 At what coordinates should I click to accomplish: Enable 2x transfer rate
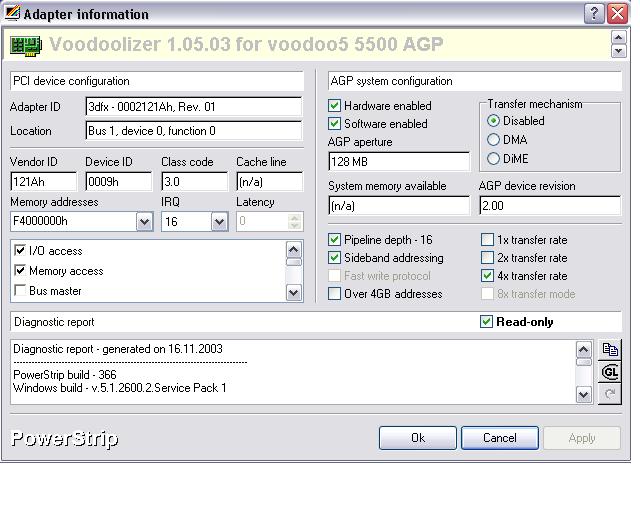click(x=487, y=258)
